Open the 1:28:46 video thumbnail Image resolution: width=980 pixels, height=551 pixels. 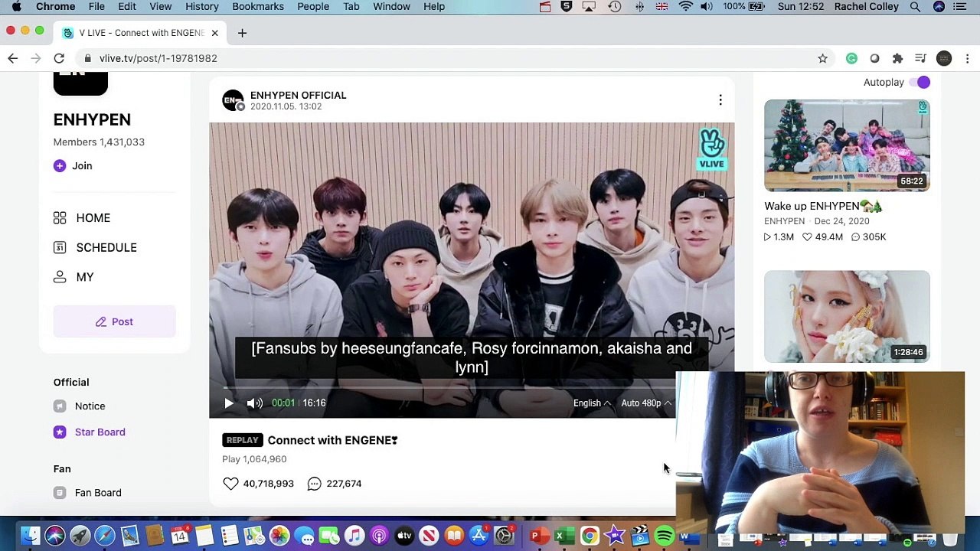click(x=847, y=316)
